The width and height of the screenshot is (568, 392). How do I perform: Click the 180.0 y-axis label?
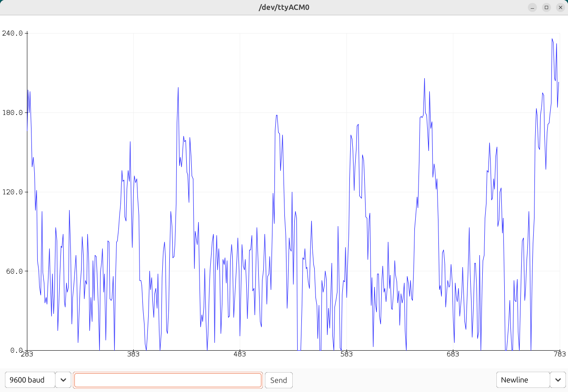pyautogui.click(x=12, y=112)
